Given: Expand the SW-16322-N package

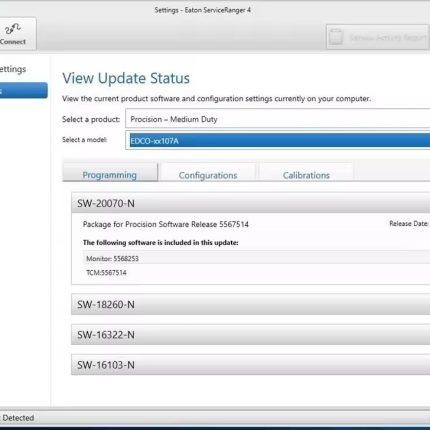Looking at the screenshot, I should tap(251, 335).
